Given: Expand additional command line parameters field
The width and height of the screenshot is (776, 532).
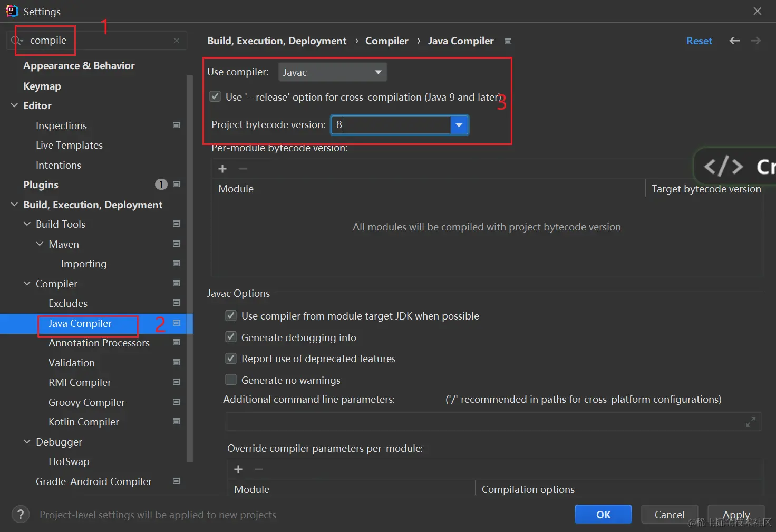Looking at the screenshot, I should pyautogui.click(x=751, y=422).
